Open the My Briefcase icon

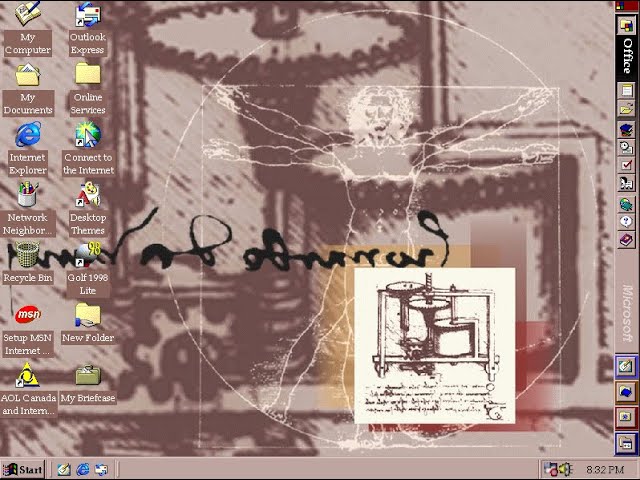click(88, 375)
